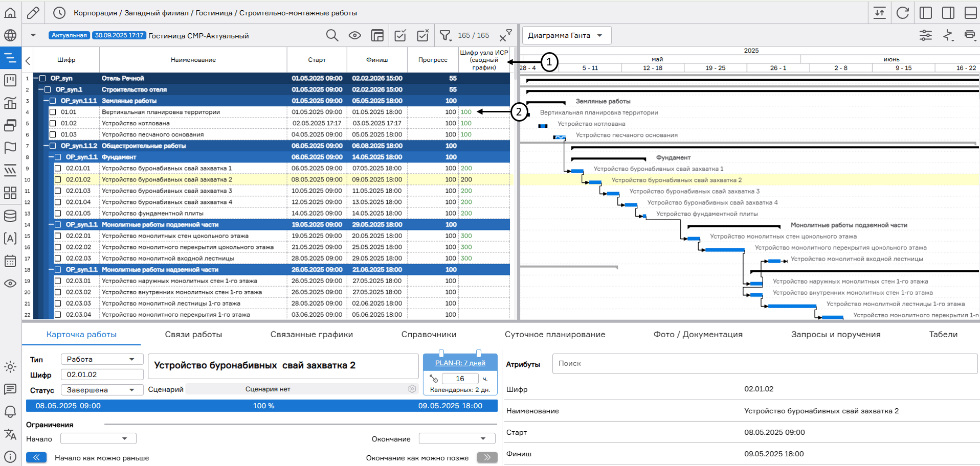
Task: Toggle visibility eye icon in toolbar
Action: (x=354, y=35)
